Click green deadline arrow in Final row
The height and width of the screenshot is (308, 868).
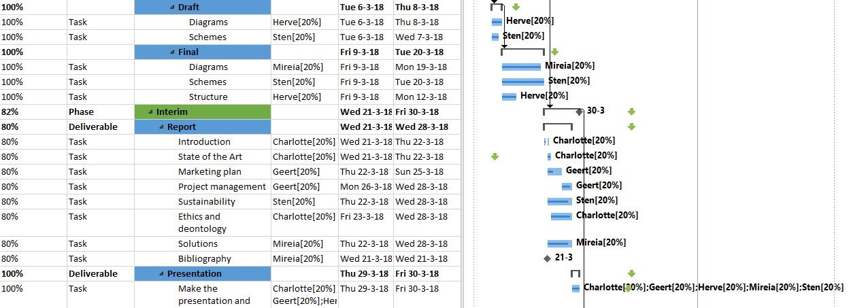click(555, 52)
